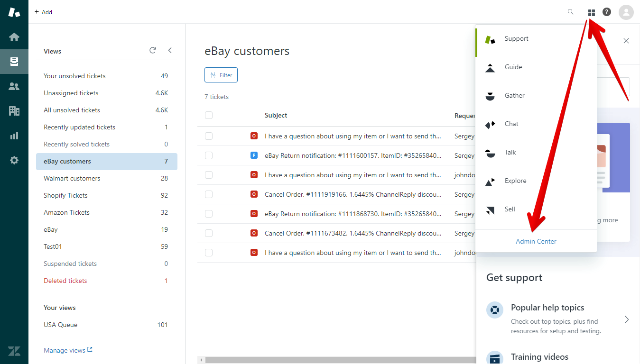Viewport: 640px width, 364px height.
Task: Toggle the select-all tickets checkbox
Action: tap(209, 115)
